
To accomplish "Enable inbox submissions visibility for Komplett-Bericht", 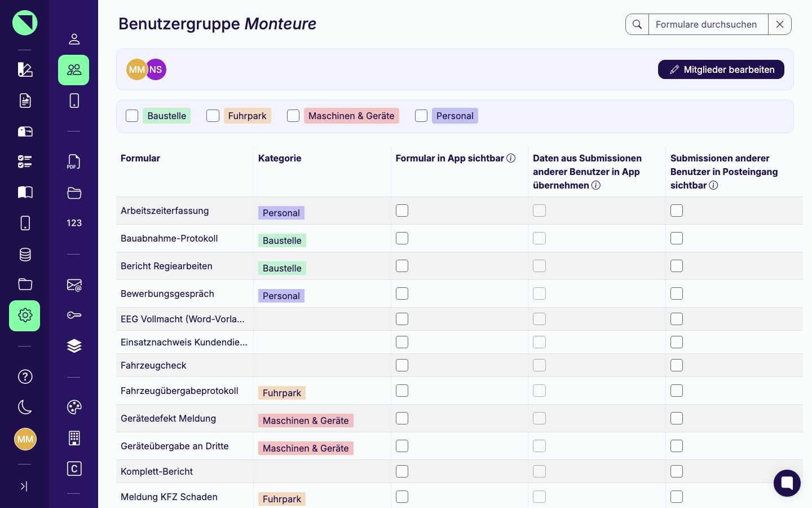I will point(677,471).
